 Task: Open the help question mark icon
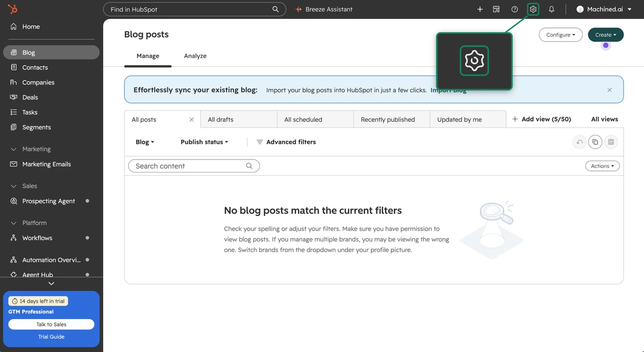coord(515,9)
